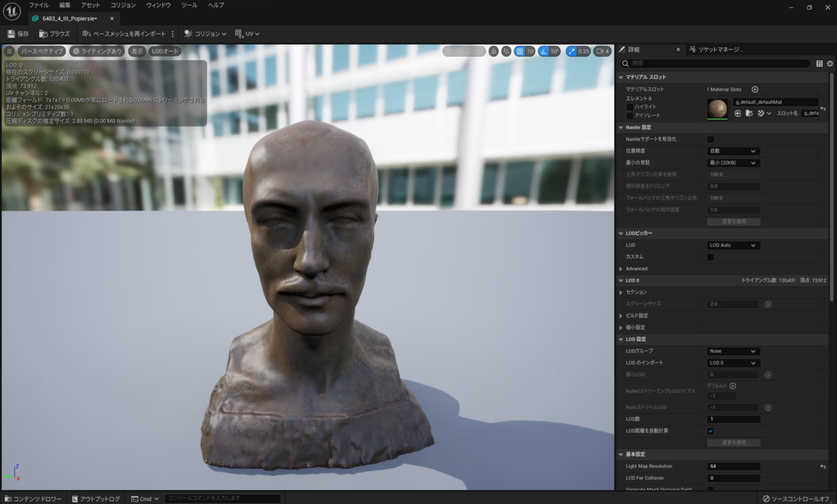Screen dimensions: 837x504
Task: Click the ライティングあり view mode button
Action: (x=97, y=51)
